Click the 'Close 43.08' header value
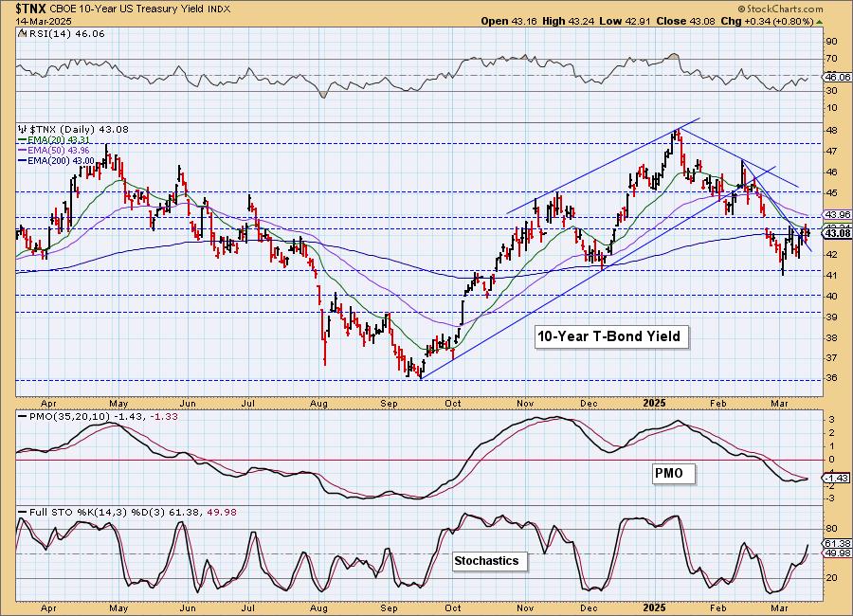 (x=686, y=21)
